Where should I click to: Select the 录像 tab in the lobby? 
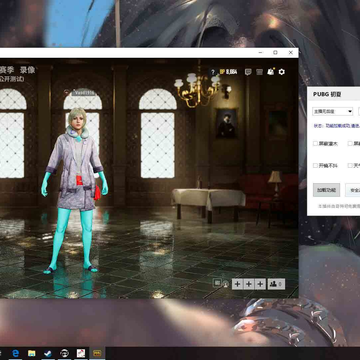pos(27,70)
